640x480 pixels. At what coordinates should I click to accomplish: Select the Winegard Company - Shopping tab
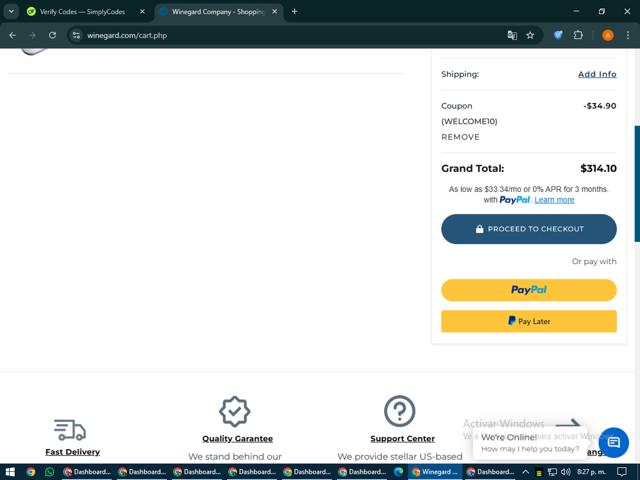tap(218, 12)
